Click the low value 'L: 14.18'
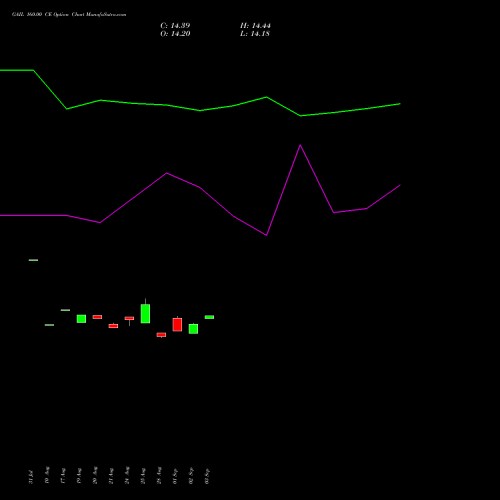This screenshot has width=500, height=500. point(255,34)
